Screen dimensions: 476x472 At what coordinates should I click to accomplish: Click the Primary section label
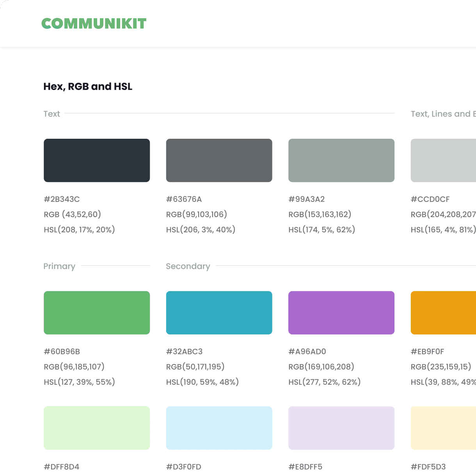pos(59,266)
